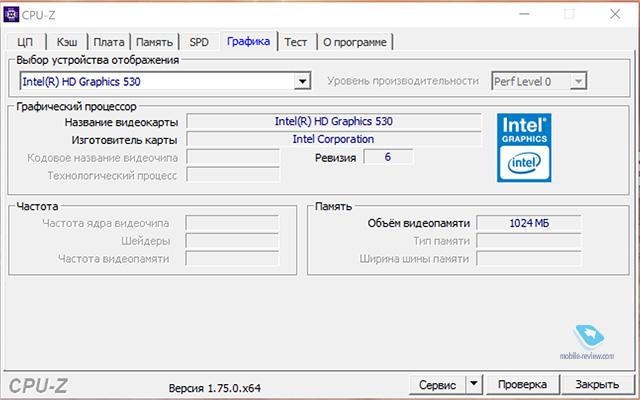Click the Название видеокарты value field
This screenshot has height=400, width=640.
point(334,121)
